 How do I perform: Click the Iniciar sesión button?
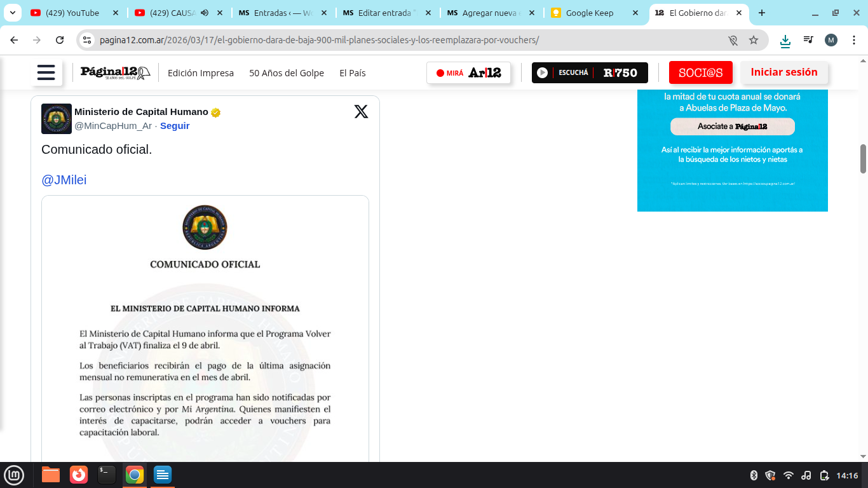[783, 72]
